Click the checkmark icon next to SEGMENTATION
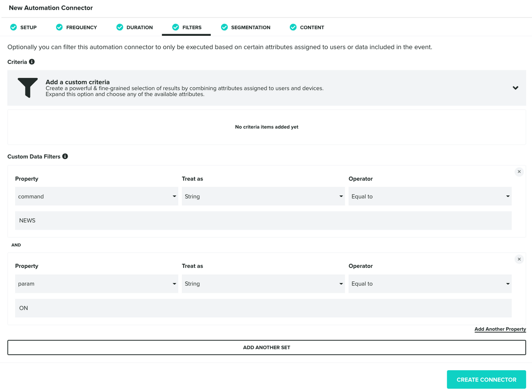This screenshot has height=392, width=532. 224,27
